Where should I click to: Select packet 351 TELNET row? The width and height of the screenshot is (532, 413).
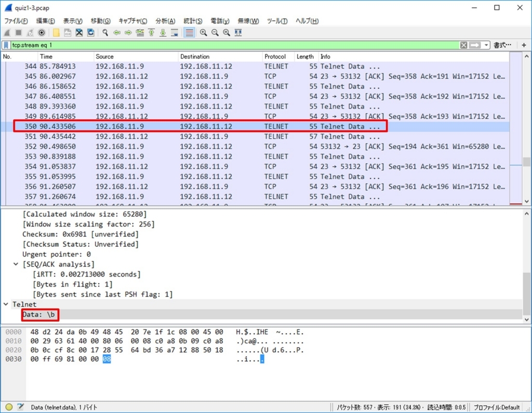(255, 137)
